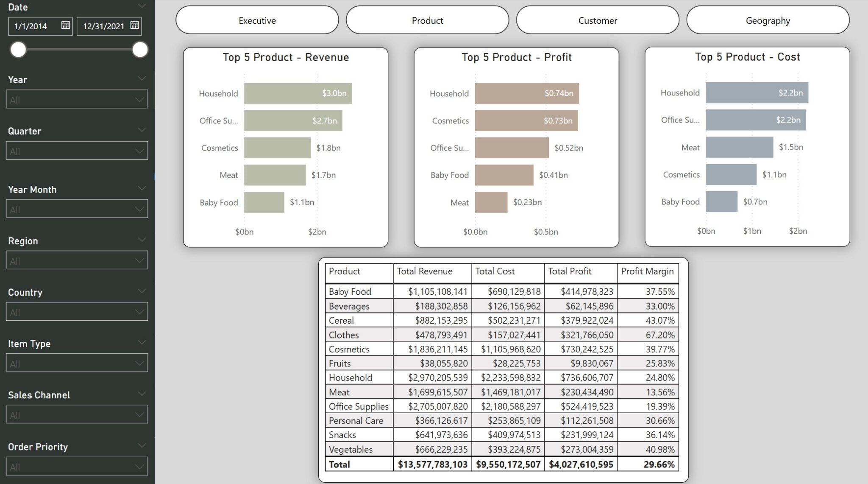Drag the left date range slider
Screen dimensions: 868x484
point(18,50)
